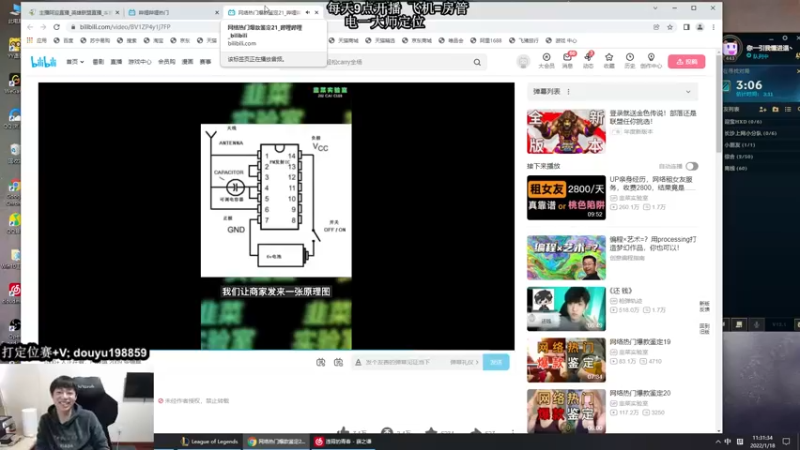This screenshot has width=800, height=450.
Task: Bookmark this page with the star icon
Action: click(670, 27)
